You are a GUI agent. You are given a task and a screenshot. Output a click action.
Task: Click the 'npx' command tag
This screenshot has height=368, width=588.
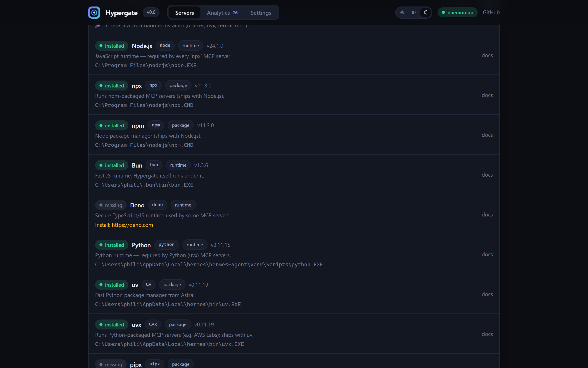pyautogui.click(x=153, y=86)
